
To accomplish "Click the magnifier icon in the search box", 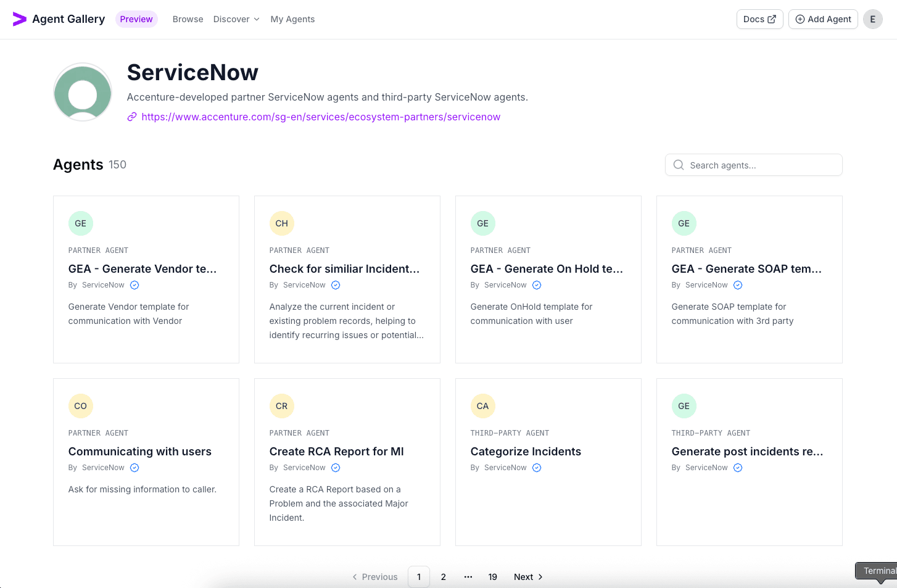I will pyautogui.click(x=678, y=165).
